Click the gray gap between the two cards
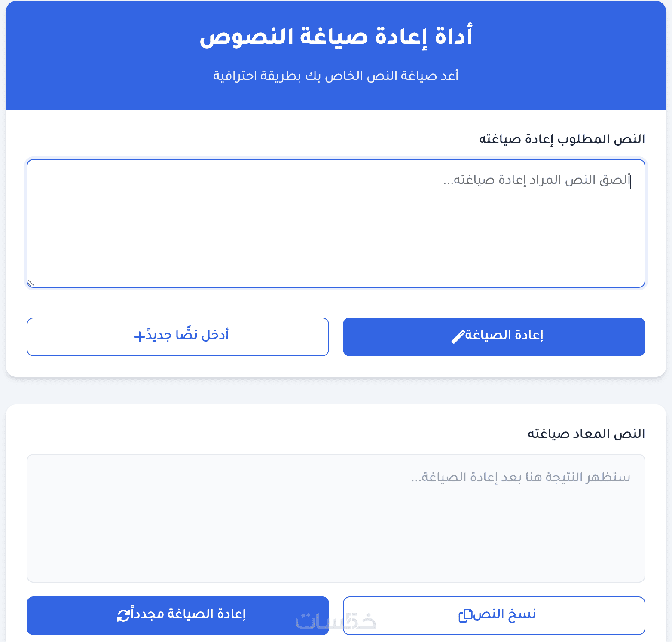This screenshot has width=672, height=642. (336, 391)
